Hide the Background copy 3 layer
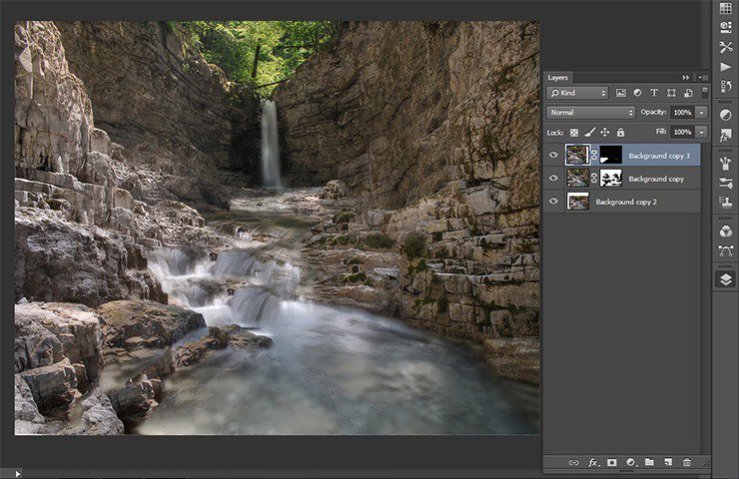This screenshot has width=739, height=479. pyautogui.click(x=553, y=155)
